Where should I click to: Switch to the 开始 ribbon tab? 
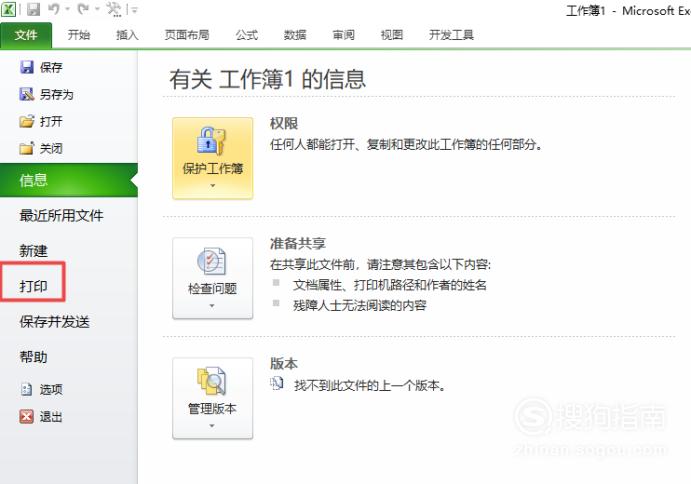click(x=79, y=35)
